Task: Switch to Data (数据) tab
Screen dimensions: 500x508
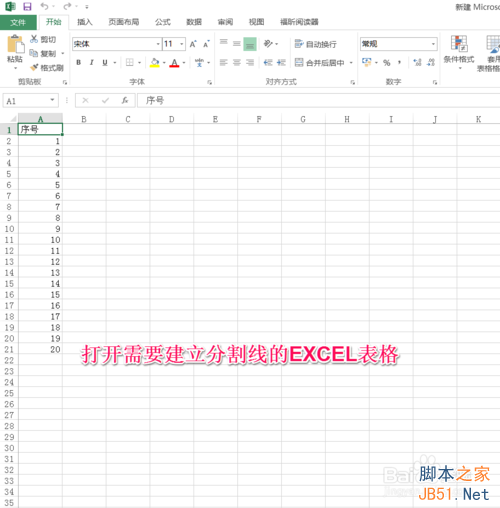Action: pos(194,22)
